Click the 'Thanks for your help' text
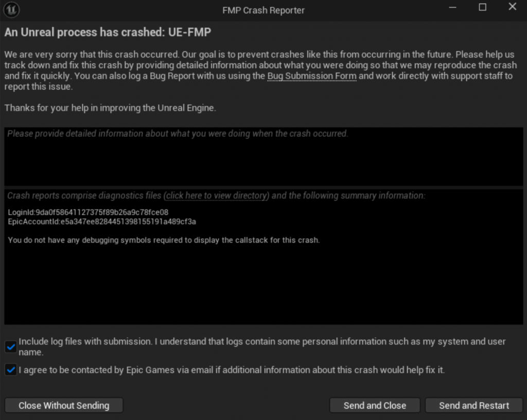Screen dimensions: 527x420 (110, 108)
